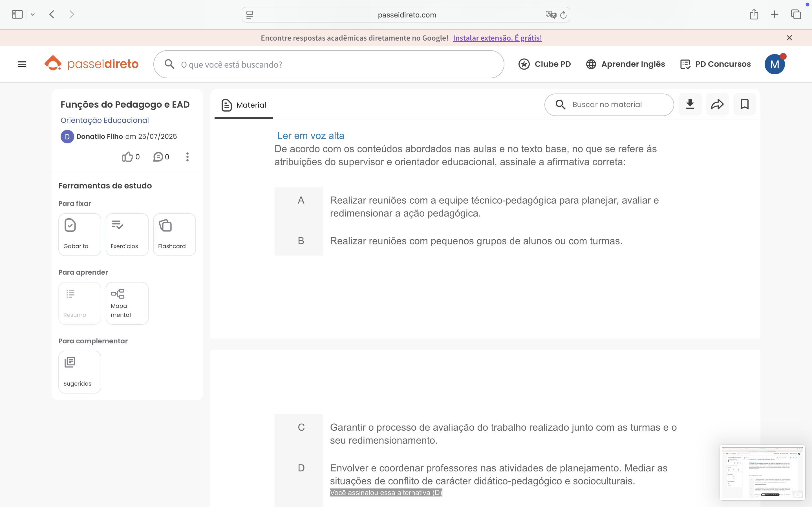Click the screenshot preview thumbnail in the corner
The height and width of the screenshot is (507, 812).
click(x=762, y=472)
